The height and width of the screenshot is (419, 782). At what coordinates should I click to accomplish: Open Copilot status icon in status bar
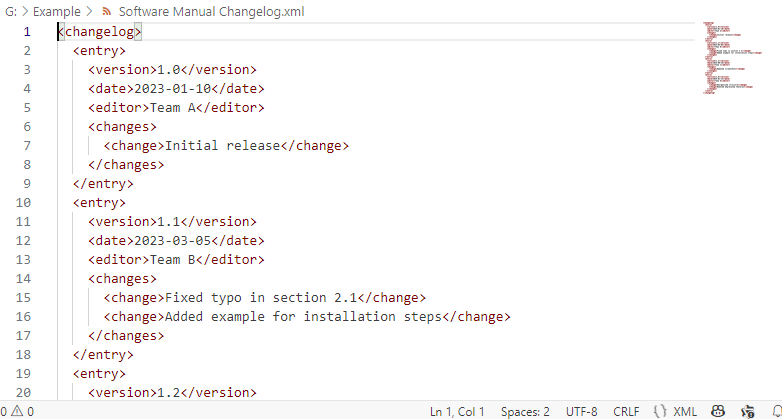tap(718, 412)
